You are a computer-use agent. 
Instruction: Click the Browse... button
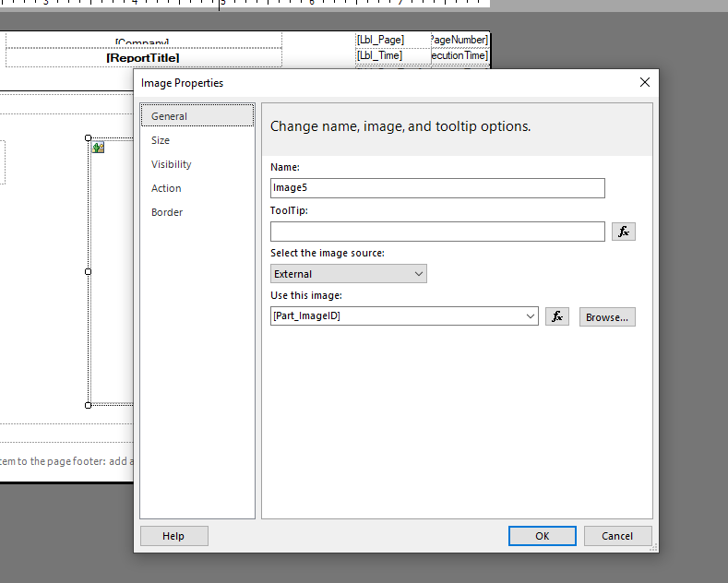pyautogui.click(x=607, y=317)
